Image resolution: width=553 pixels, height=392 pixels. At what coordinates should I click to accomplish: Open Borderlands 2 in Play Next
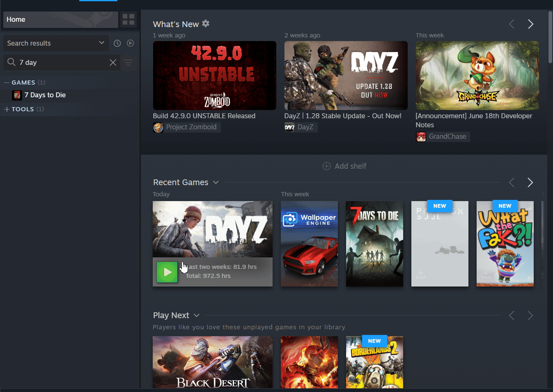click(x=374, y=362)
